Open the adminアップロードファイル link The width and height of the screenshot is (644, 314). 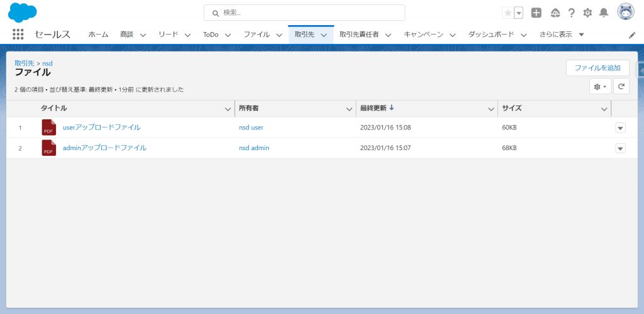pyautogui.click(x=104, y=148)
